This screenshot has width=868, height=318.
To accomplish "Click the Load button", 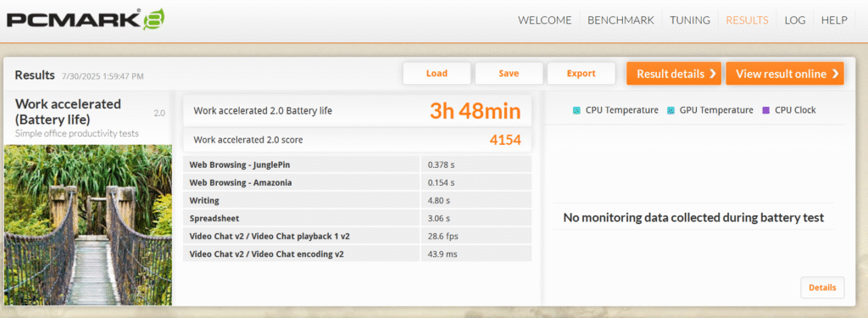I will tap(437, 74).
